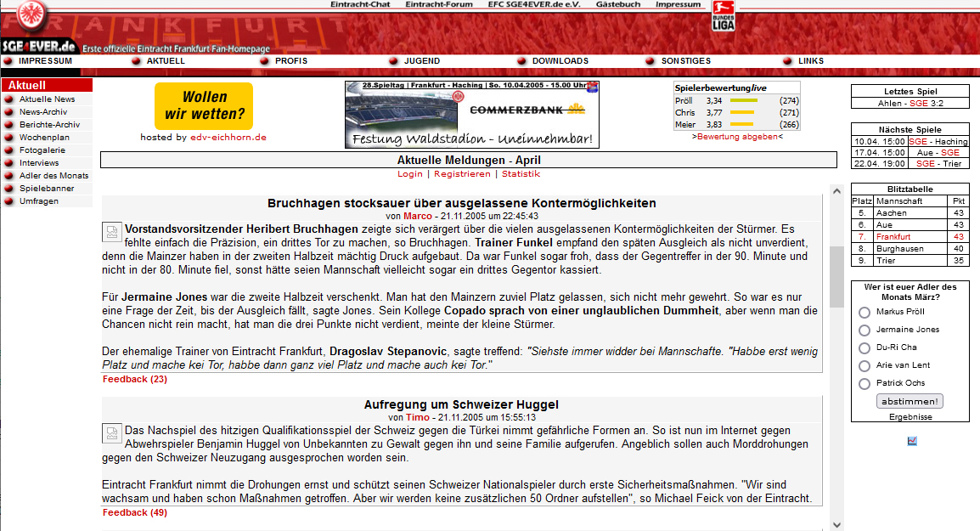Click the Bundesliga logo in the header
The height and width of the screenshot is (531, 980).
(x=723, y=17)
